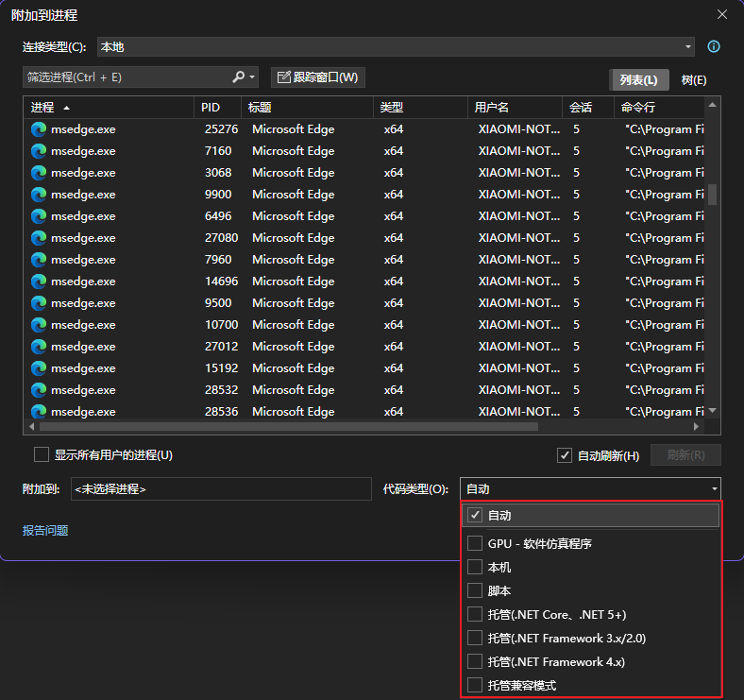This screenshot has width=744, height=700.
Task: Click the Edge icon for PID 9900
Action: (x=39, y=195)
